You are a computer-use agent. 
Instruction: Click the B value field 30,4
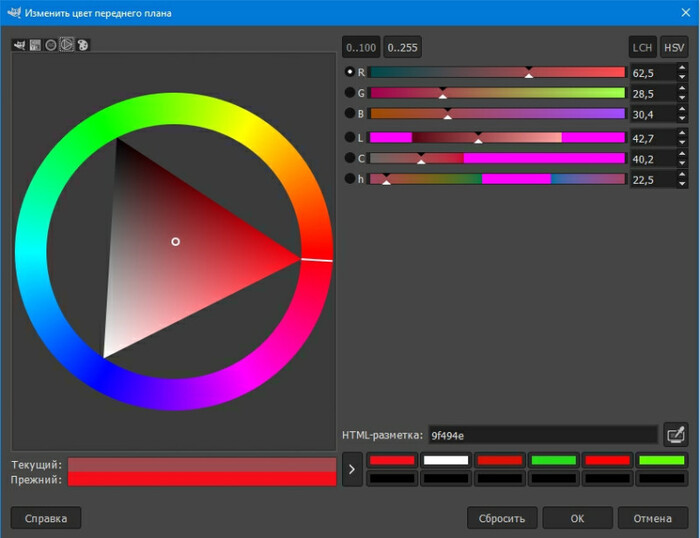[653, 114]
